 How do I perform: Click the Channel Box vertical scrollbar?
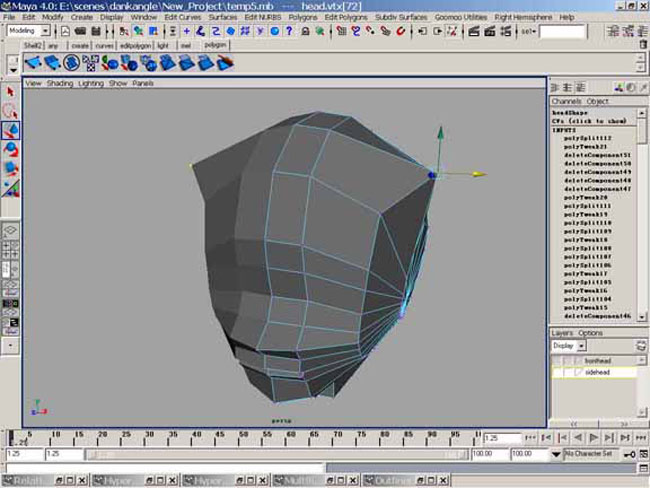642,215
